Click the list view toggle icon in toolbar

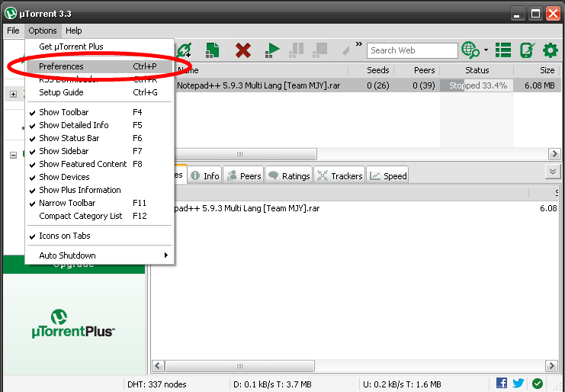(x=503, y=50)
